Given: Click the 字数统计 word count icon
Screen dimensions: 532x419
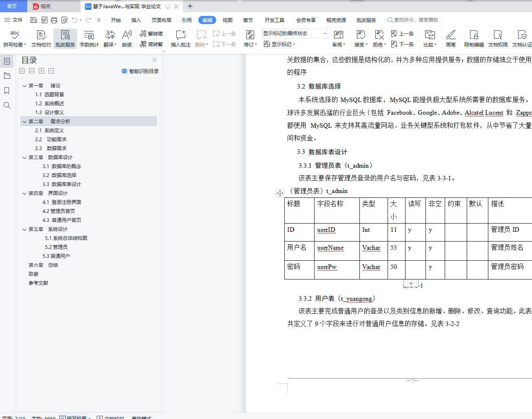Looking at the screenshot, I should pos(89,39).
